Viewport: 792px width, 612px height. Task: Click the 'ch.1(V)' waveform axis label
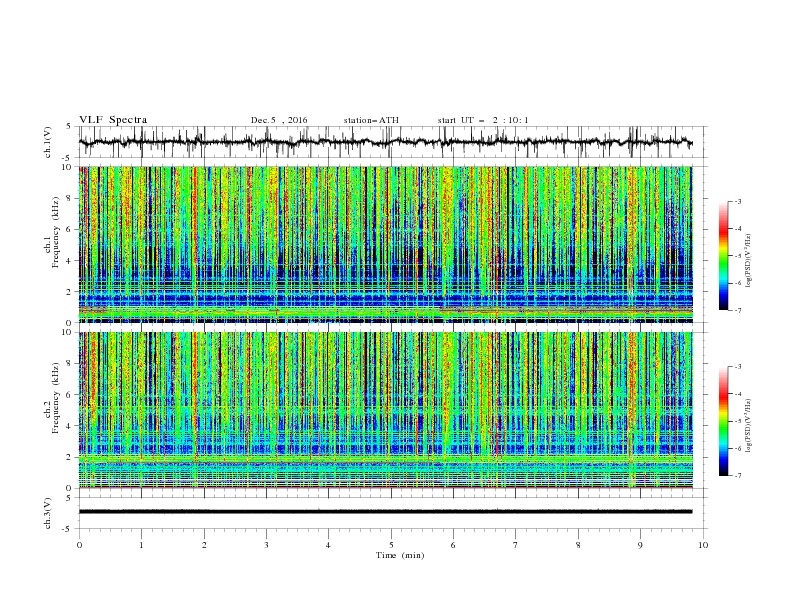point(48,142)
